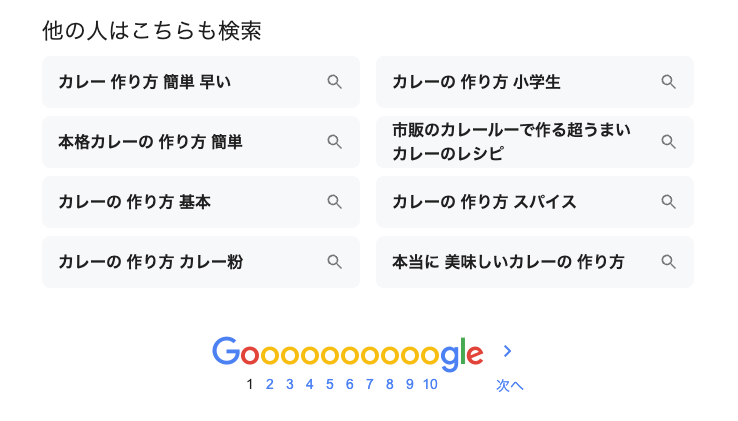Click search icon beside カレー 作り方 簡単 早い
The height and width of the screenshot is (421, 738).
pyautogui.click(x=335, y=82)
